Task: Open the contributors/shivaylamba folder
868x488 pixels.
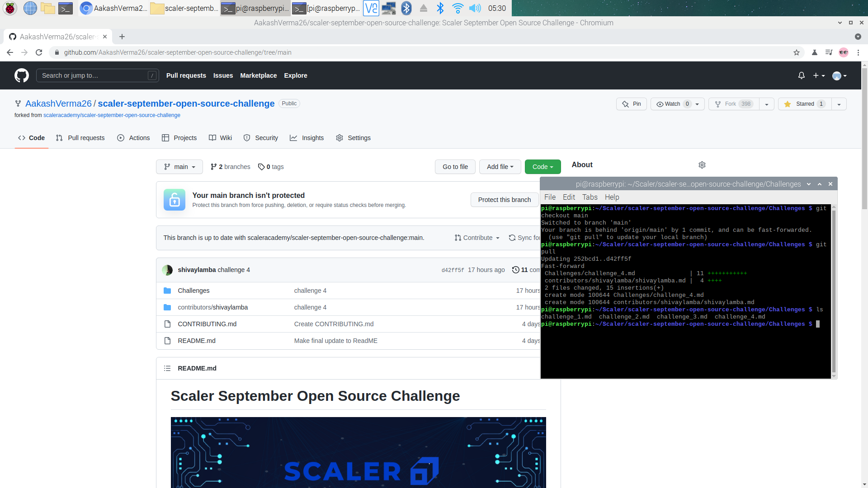Action: pos(212,307)
